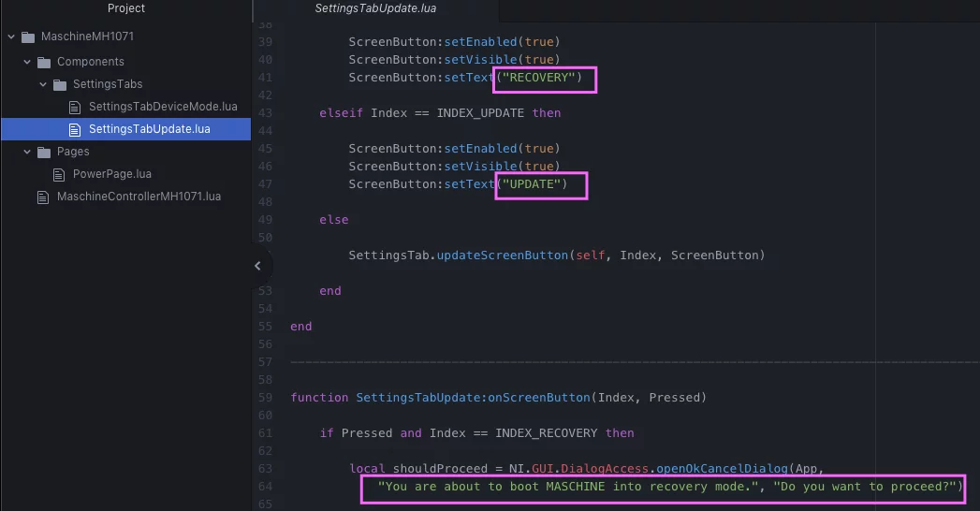
Task: Switch to the SettingsTabUpdate.lua editor tab
Action: click(375, 8)
